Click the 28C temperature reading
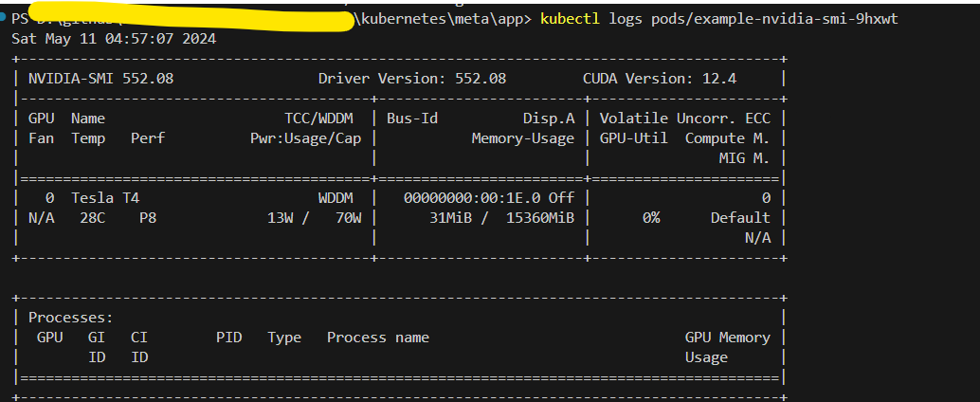 pyautogui.click(x=92, y=217)
